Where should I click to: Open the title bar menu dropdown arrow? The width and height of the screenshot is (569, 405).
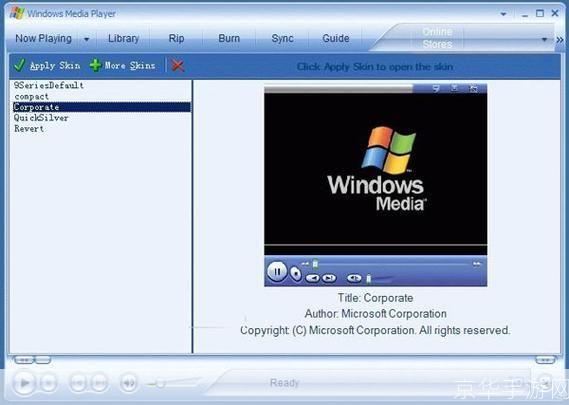[x=503, y=14]
